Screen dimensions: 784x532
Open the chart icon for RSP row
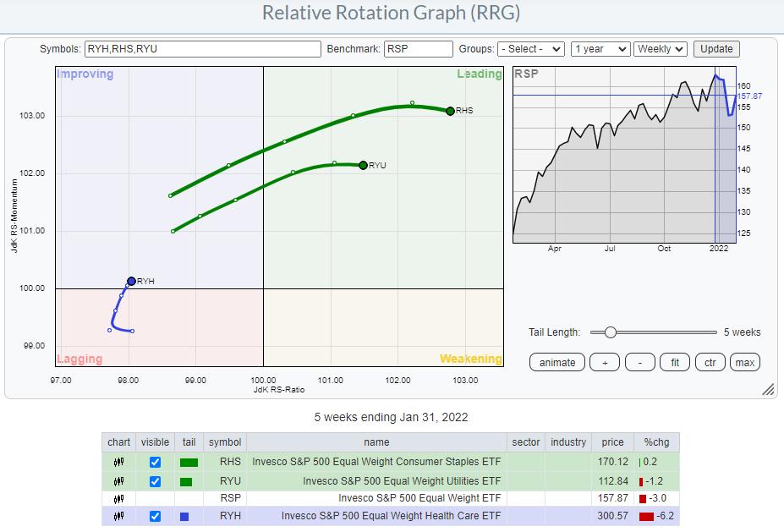(x=118, y=499)
